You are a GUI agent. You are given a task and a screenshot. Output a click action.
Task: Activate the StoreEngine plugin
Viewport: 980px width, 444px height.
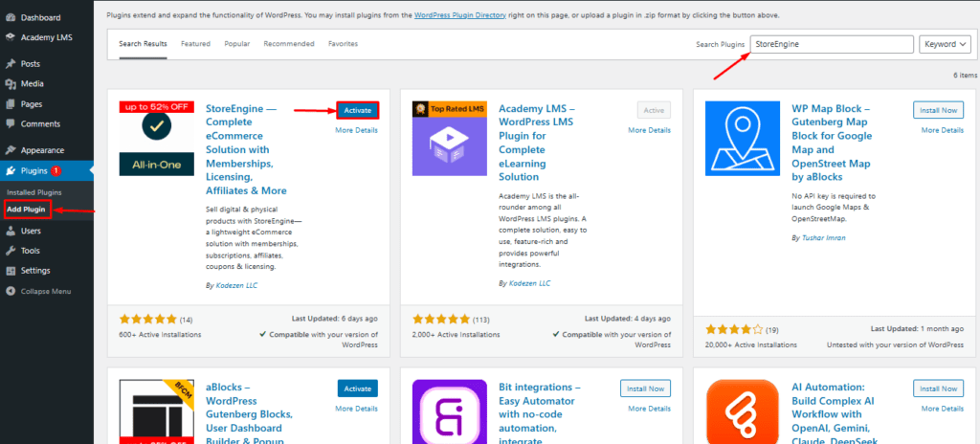point(358,111)
